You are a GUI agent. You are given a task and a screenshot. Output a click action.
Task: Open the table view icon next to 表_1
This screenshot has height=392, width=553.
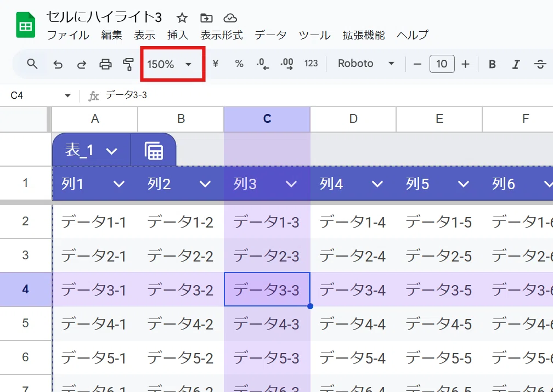(x=154, y=151)
